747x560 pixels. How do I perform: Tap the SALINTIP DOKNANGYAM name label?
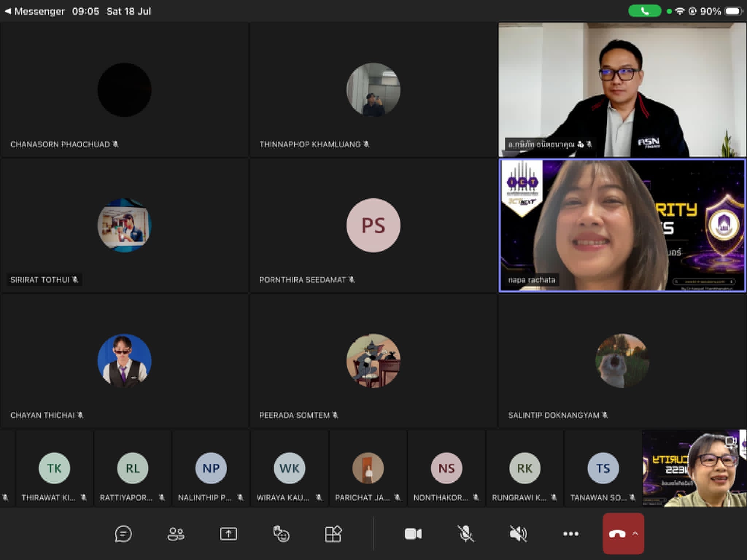click(x=554, y=415)
